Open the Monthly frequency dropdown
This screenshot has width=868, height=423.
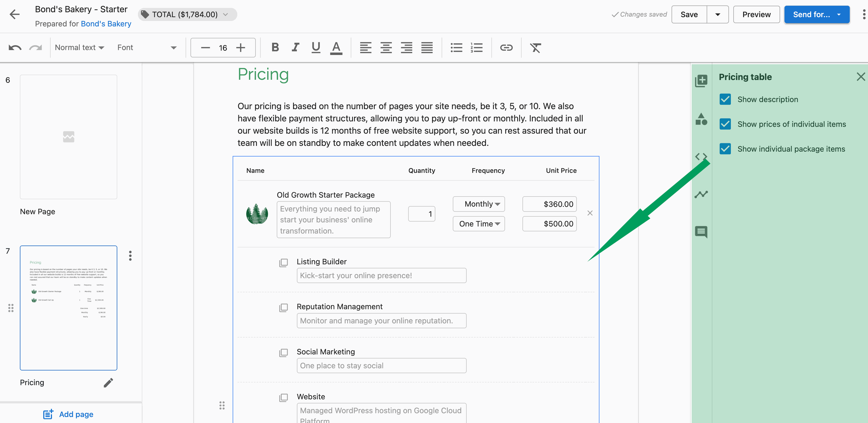tap(478, 204)
